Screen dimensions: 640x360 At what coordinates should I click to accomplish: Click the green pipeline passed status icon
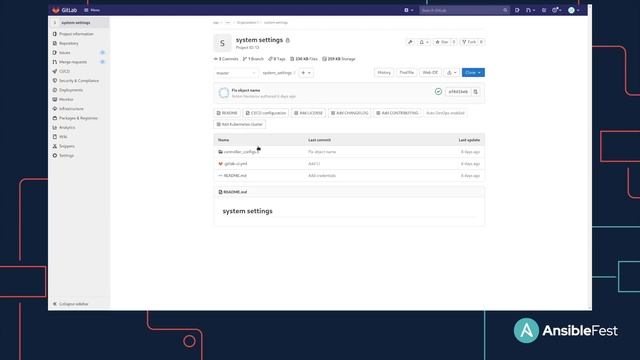(x=438, y=92)
